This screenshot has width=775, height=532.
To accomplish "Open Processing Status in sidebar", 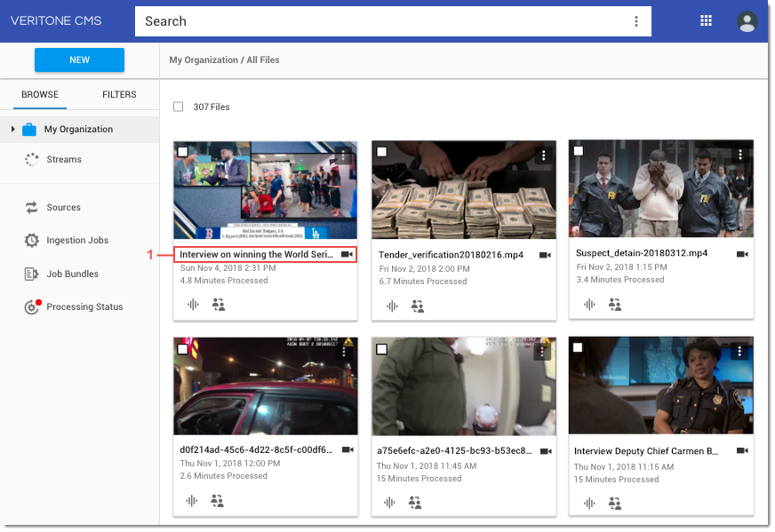I will 84,307.
